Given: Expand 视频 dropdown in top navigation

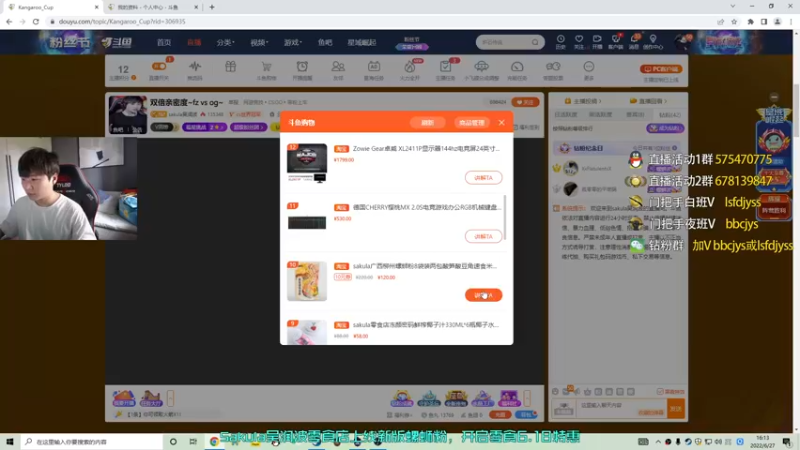Looking at the screenshot, I should click(259, 42).
